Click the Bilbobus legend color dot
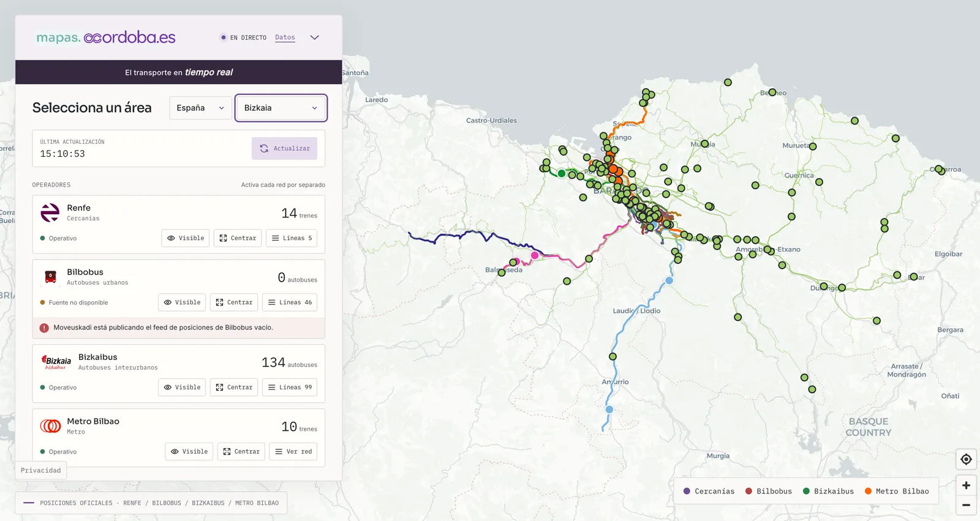 pos(748,491)
